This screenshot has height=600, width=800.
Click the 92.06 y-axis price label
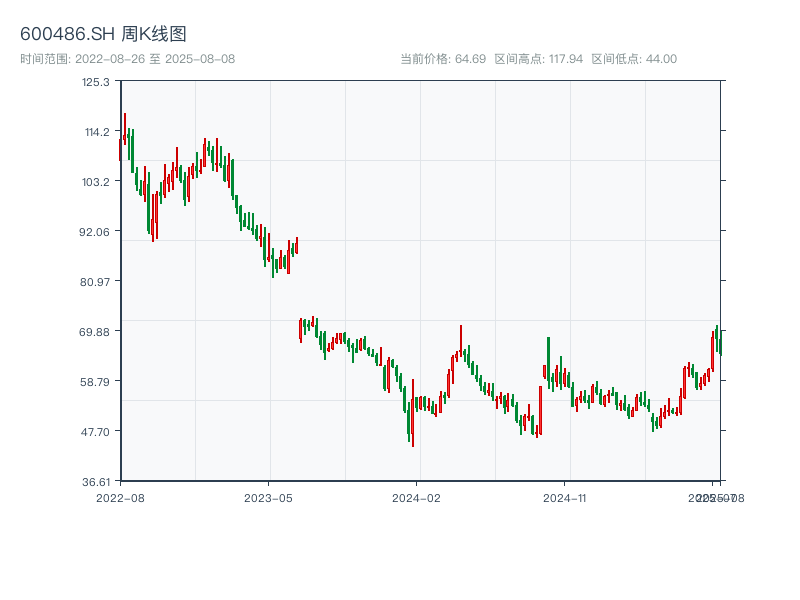click(x=96, y=232)
